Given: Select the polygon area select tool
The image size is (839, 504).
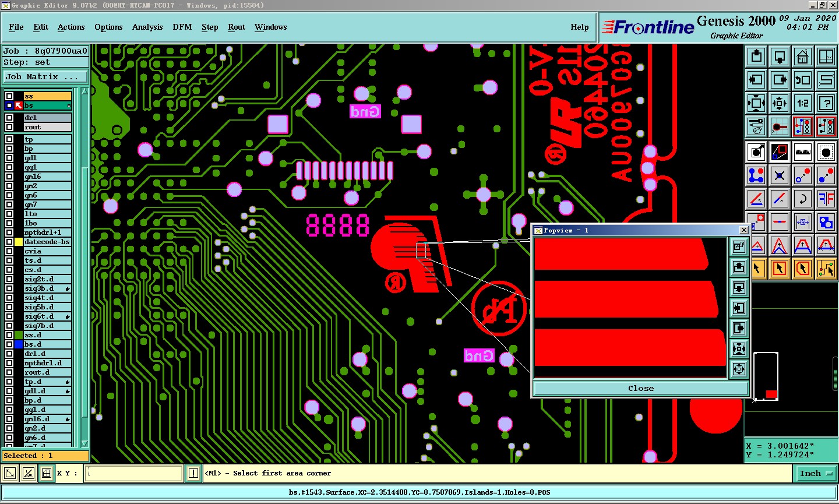Looking at the screenshot, I should pos(803,269).
